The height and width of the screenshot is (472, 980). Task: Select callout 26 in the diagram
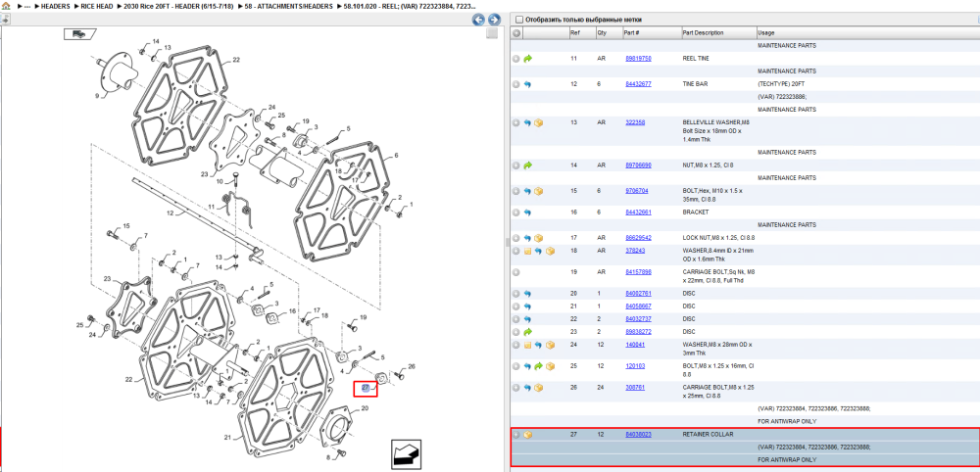(412, 366)
